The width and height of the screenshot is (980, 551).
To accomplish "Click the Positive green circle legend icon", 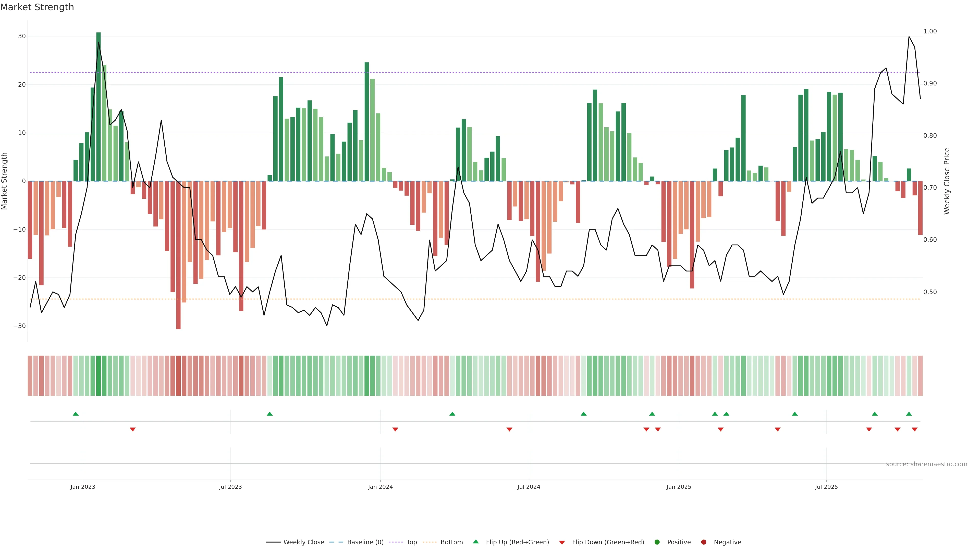I will click(657, 542).
